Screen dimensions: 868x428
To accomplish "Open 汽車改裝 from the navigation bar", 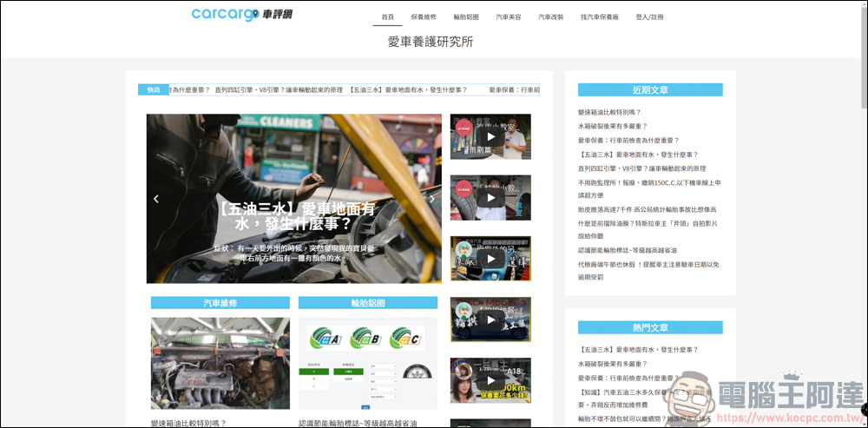I will 550,16.
